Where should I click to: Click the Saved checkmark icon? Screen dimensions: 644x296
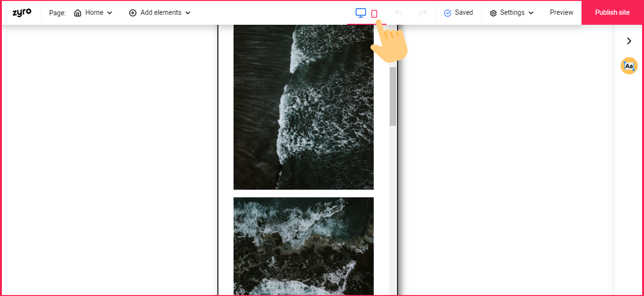[x=448, y=13]
